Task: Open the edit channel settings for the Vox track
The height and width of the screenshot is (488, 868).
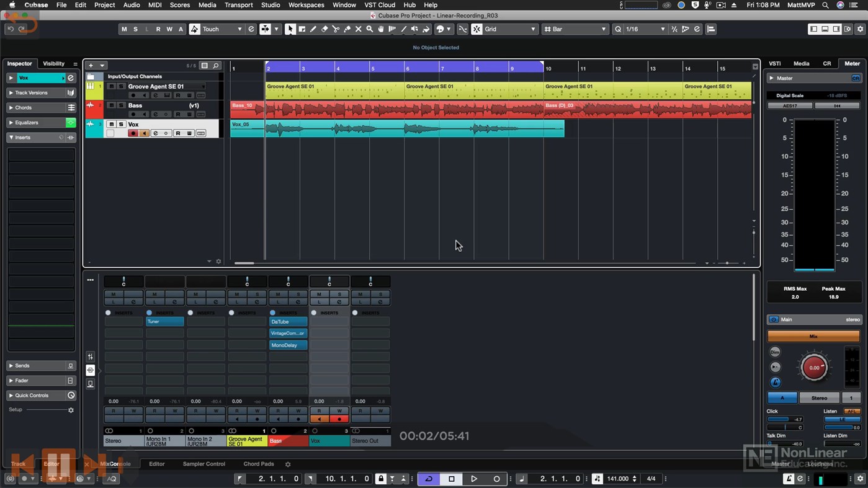Action: click(x=156, y=133)
